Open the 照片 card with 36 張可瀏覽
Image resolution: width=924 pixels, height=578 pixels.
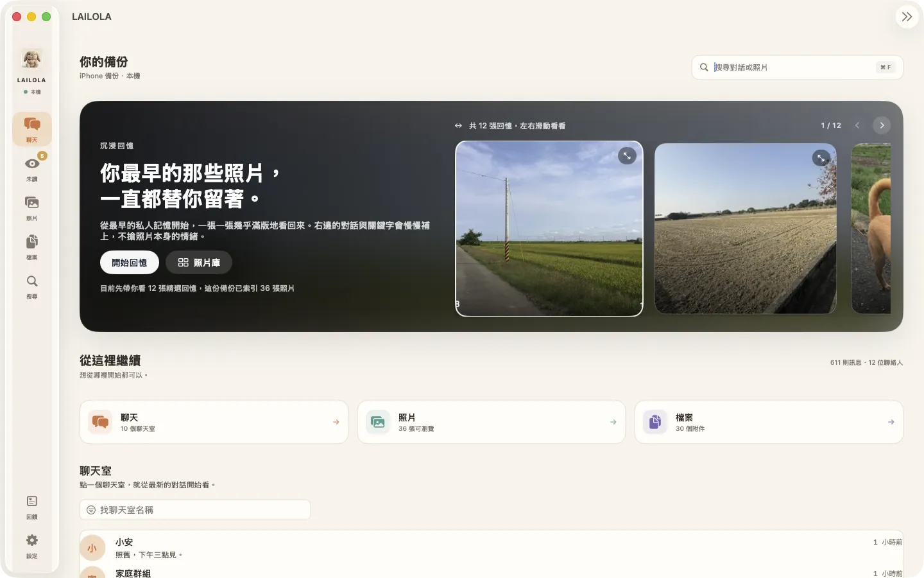pos(491,422)
